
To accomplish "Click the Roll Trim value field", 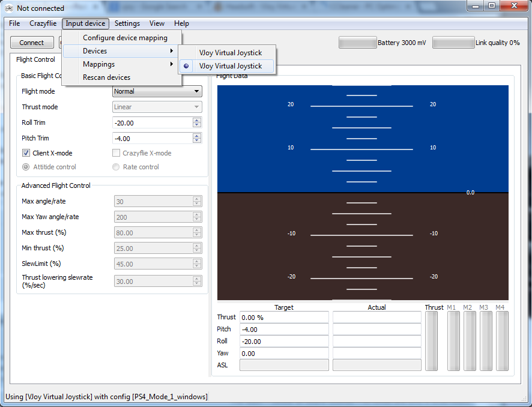I will coord(152,122).
